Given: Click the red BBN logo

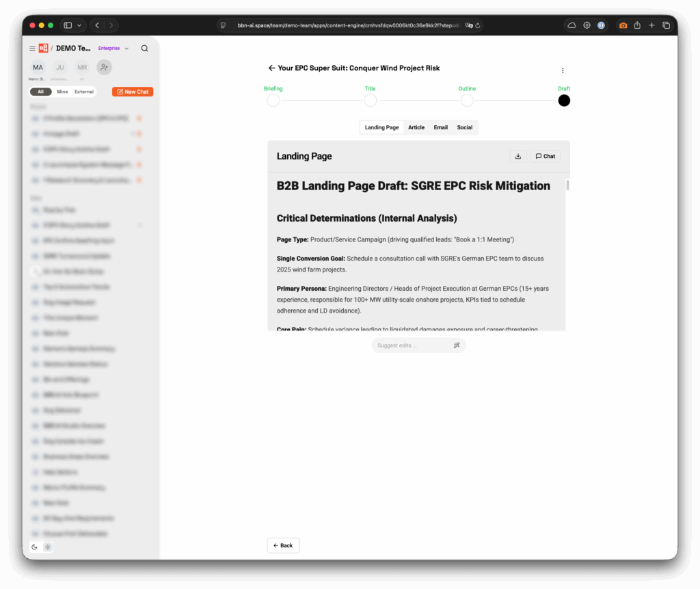Looking at the screenshot, I should [43, 49].
